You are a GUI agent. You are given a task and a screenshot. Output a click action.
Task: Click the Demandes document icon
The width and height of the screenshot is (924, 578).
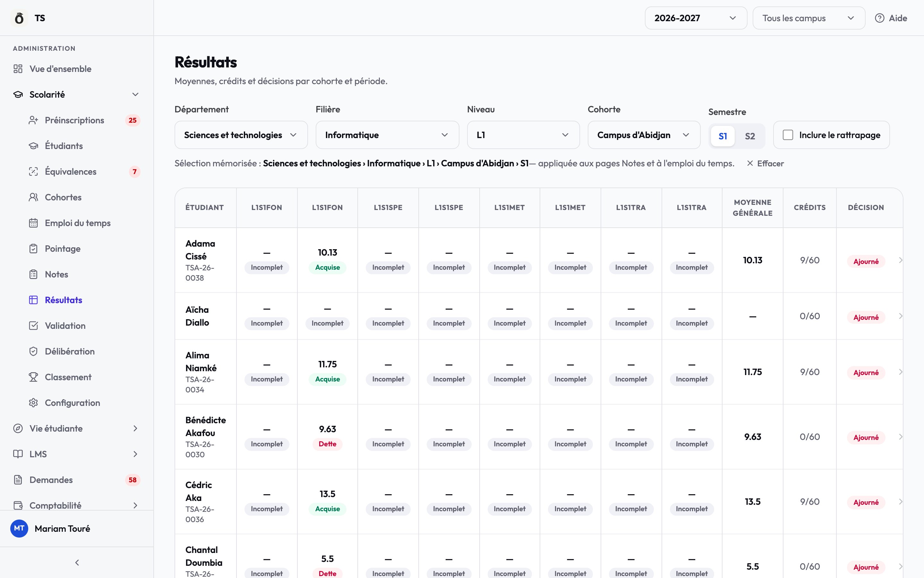coord(18,480)
